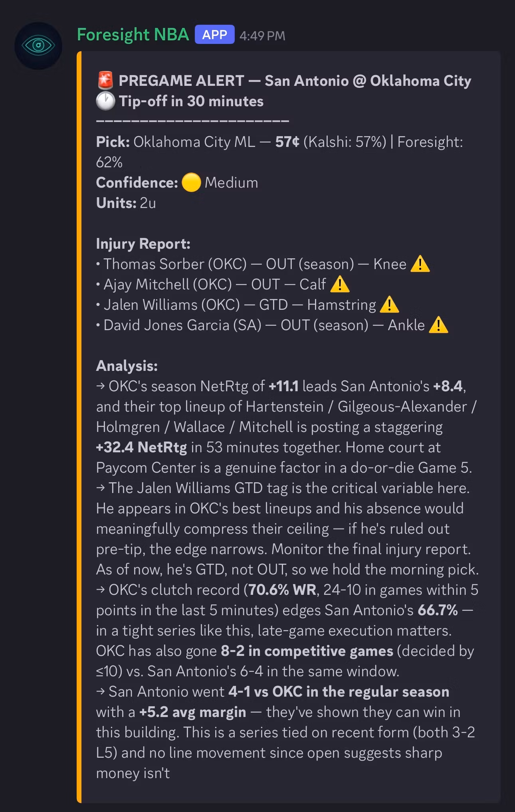This screenshot has height=812, width=515.
Task: Click the orange embed accent bar
Action: (79, 427)
